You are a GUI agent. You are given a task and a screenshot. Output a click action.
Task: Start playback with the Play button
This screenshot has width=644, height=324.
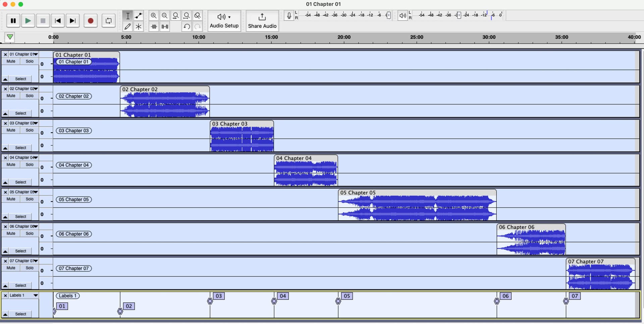point(28,21)
